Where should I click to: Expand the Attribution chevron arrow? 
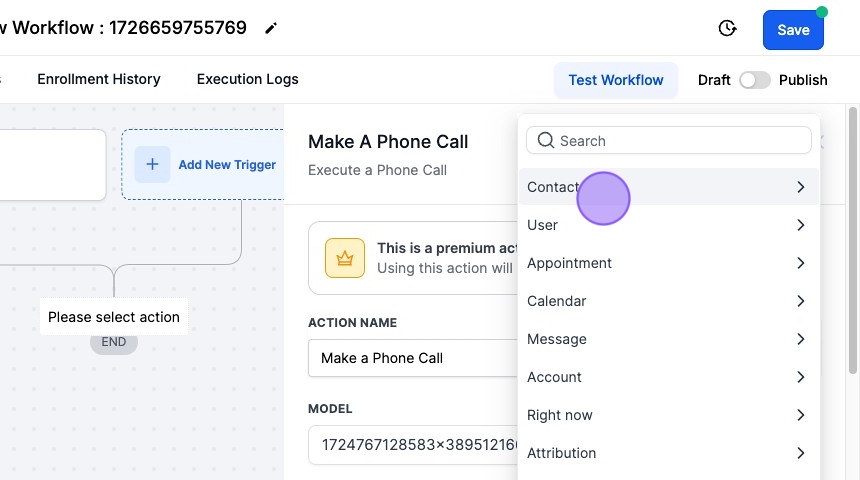[x=800, y=453]
